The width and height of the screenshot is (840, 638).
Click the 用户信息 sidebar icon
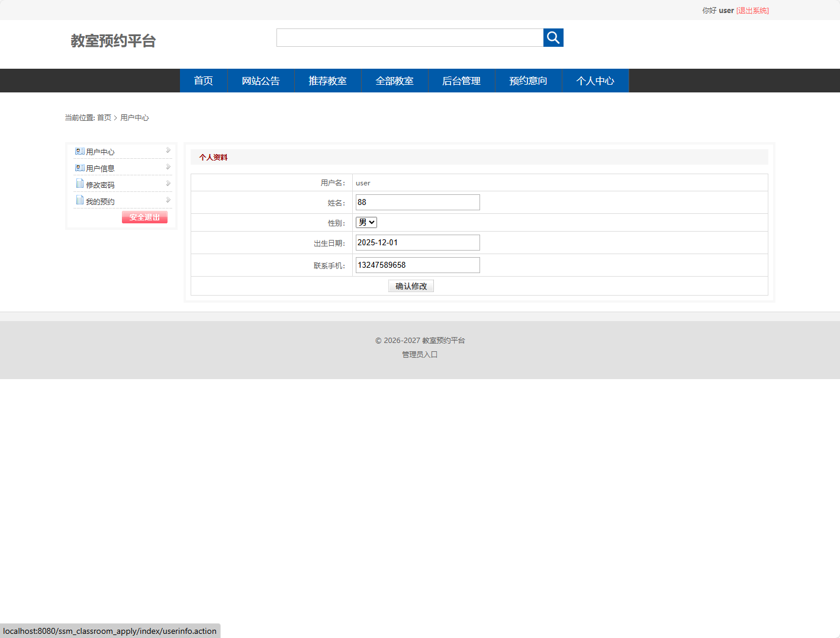pos(80,168)
